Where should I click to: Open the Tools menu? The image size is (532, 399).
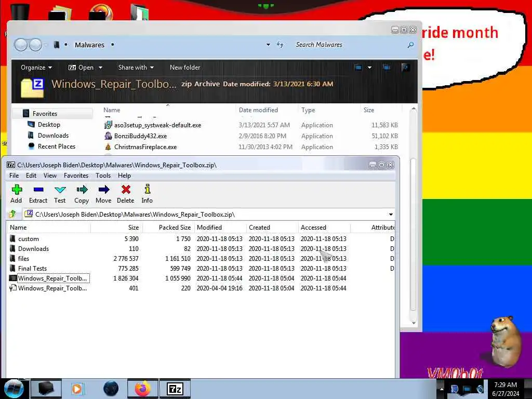tap(103, 176)
